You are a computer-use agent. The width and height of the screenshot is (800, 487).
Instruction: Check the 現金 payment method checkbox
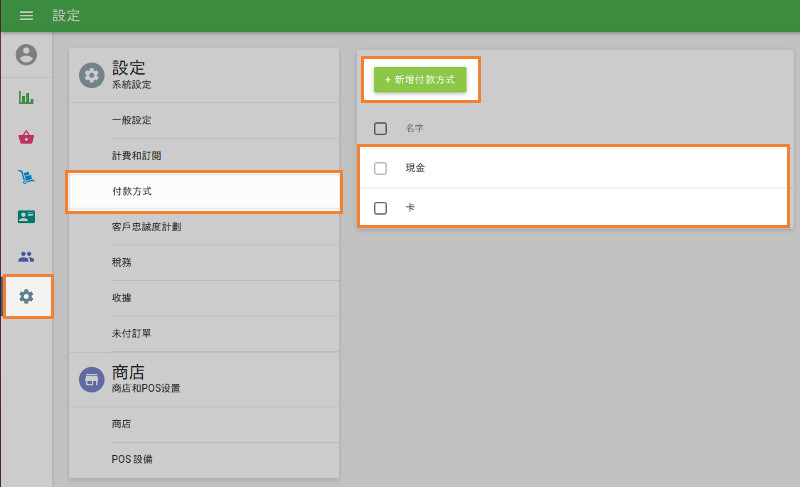380,168
